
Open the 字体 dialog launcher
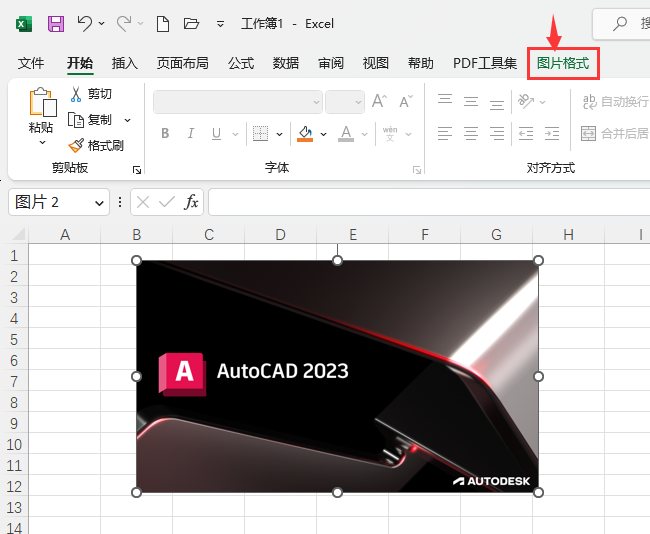(417, 170)
